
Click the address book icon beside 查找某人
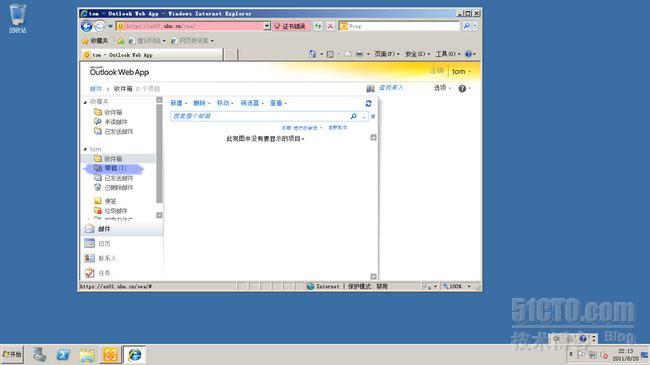click(370, 88)
